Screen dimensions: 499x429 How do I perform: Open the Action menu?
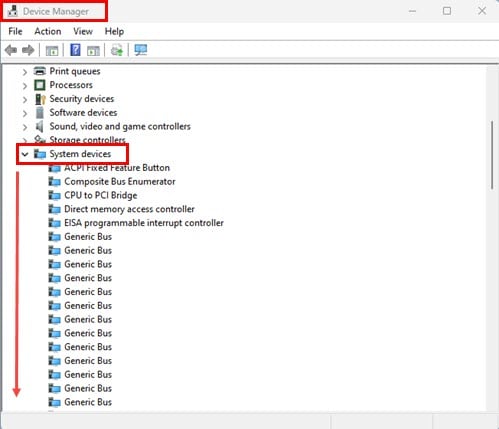(x=48, y=31)
